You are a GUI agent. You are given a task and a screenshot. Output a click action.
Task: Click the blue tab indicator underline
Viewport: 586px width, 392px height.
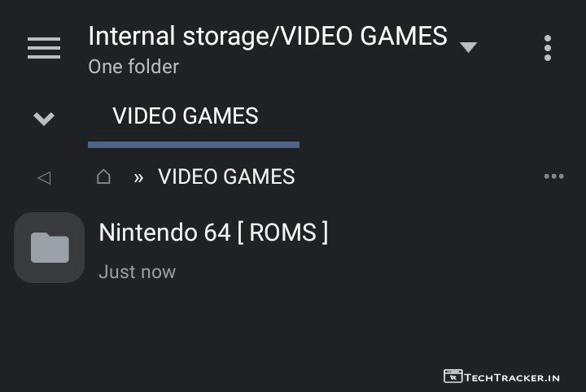click(x=194, y=145)
